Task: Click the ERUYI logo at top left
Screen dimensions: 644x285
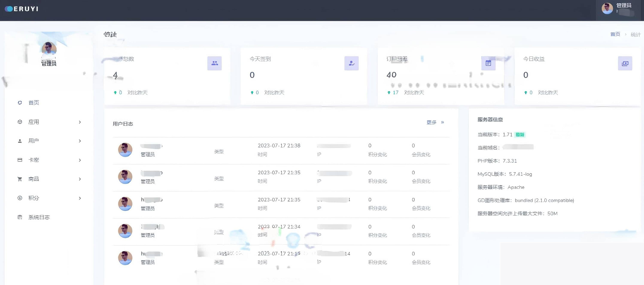Action: (21, 9)
